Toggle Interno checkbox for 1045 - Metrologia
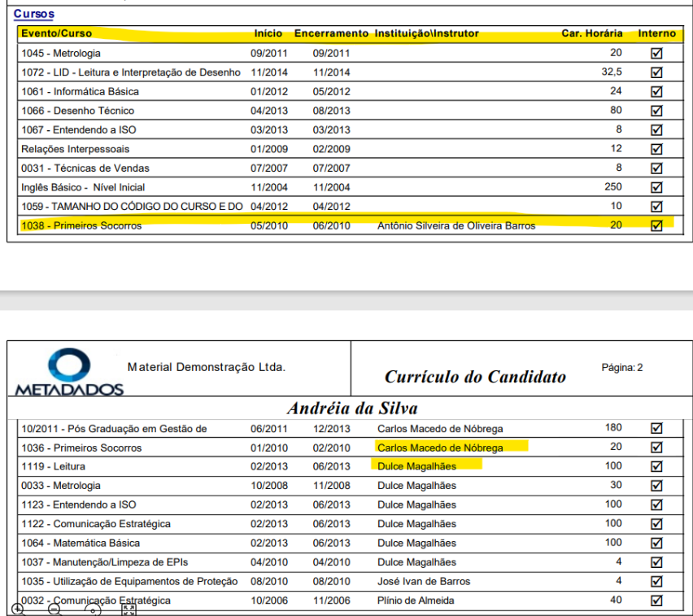This screenshot has width=693, height=616. coord(656,54)
